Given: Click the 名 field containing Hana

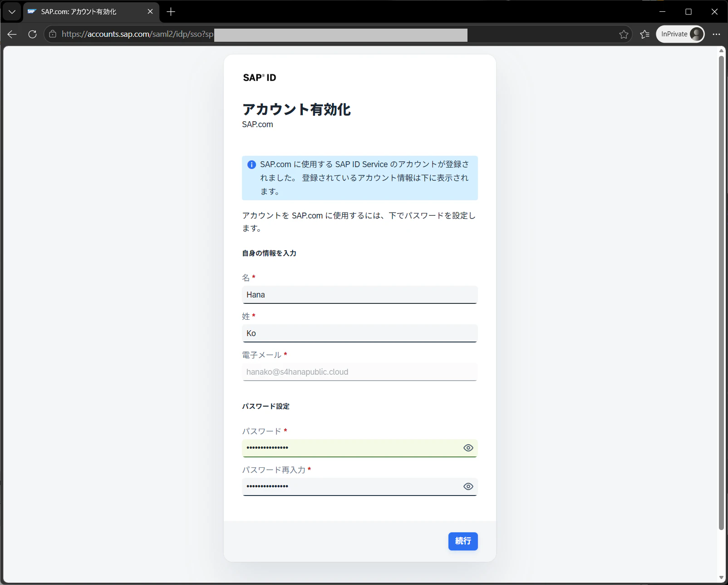Looking at the screenshot, I should pos(360,295).
